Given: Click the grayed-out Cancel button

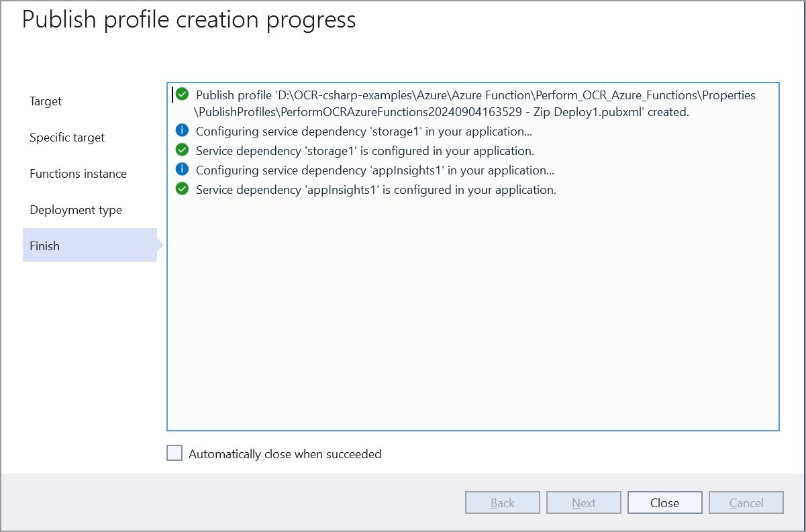Looking at the screenshot, I should pos(746,502).
